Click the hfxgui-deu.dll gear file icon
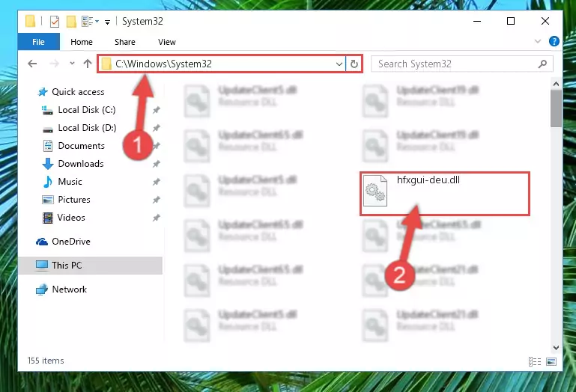The width and height of the screenshot is (576, 392). 375,191
